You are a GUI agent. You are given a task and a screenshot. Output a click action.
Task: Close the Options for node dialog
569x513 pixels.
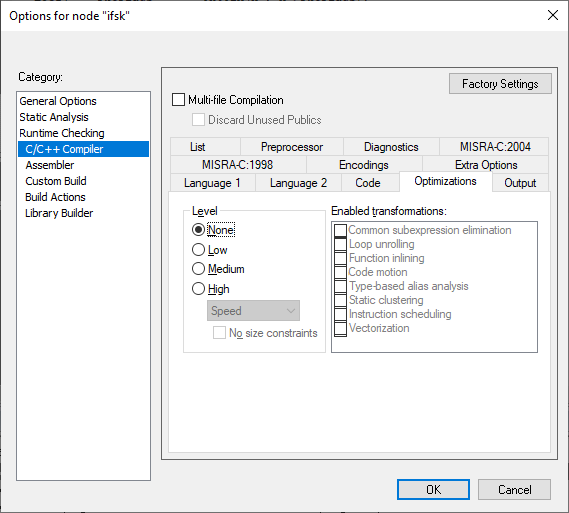click(553, 15)
